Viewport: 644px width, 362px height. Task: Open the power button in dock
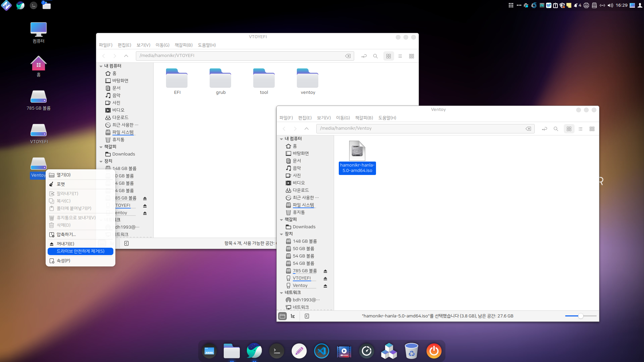coord(434,351)
